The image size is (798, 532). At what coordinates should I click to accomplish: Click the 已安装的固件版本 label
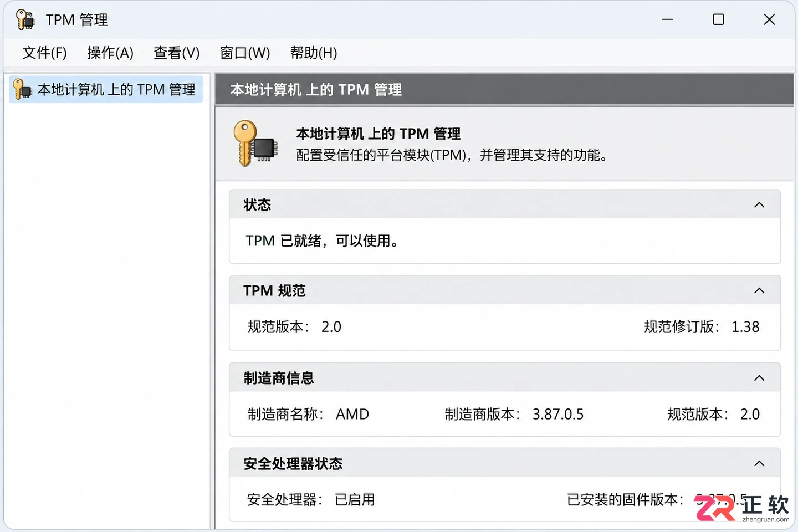(625, 500)
